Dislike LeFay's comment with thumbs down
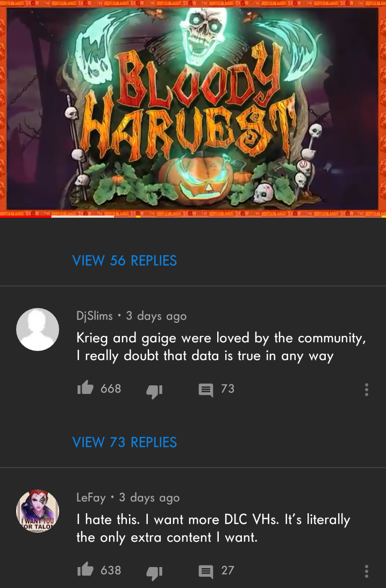 [154, 572]
